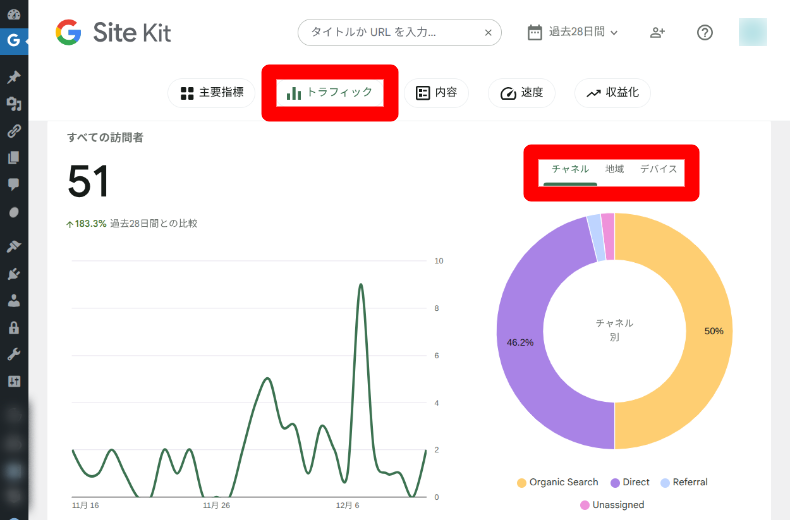Click the 12月 6 axis label
This screenshot has height=520, width=790.
click(x=348, y=505)
